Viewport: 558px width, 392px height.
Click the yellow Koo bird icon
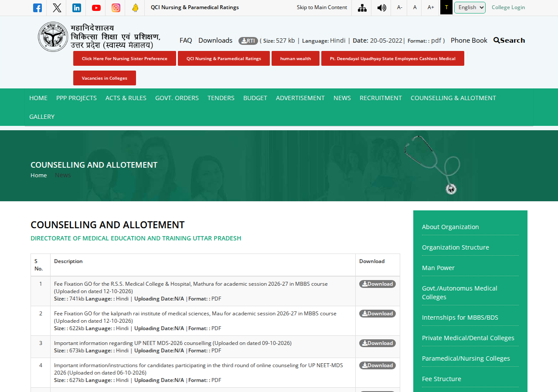[x=135, y=7]
